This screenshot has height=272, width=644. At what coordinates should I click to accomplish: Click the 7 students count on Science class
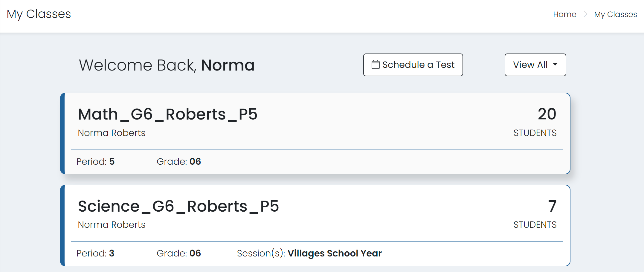click(x=552, y=206)
